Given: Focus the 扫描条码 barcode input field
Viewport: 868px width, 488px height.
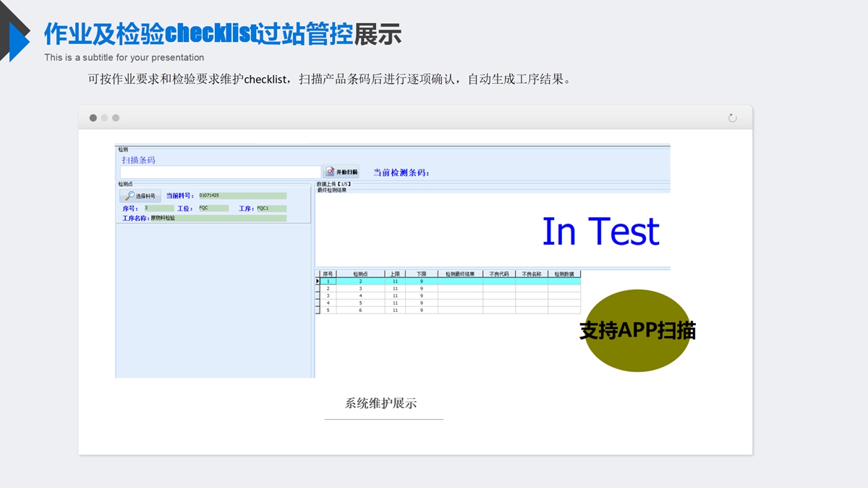Looking at the screenshot, I should pyautogui.click(x=220, y=172).
